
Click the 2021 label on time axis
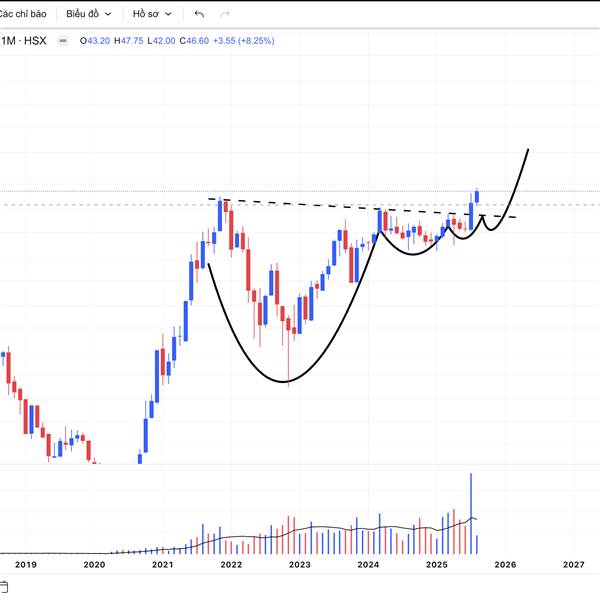pyautogui.click(x=163, y=564)
